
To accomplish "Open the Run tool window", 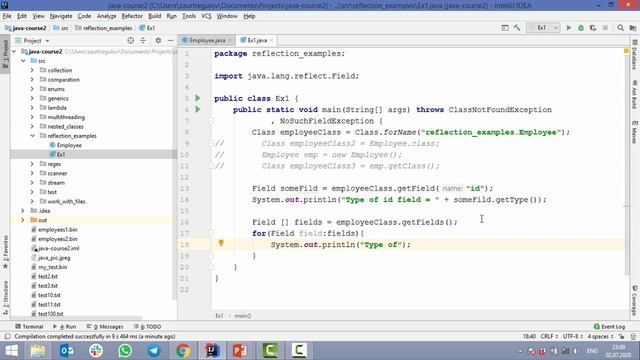I will point(64,327).
